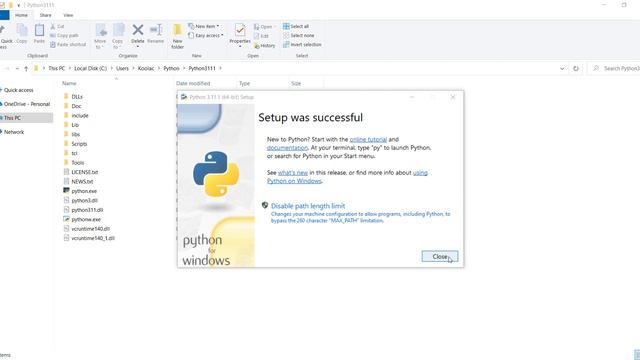
Task: Sort by the Name column header
Action: (69, 83)
